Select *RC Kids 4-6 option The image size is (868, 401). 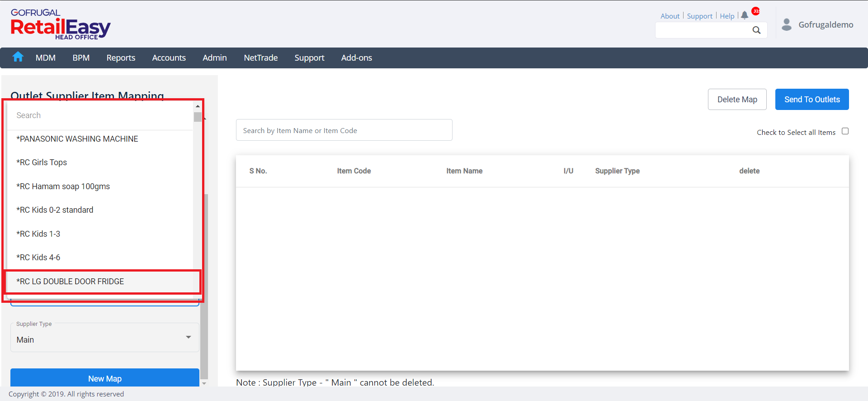click(x=100, y=258)
